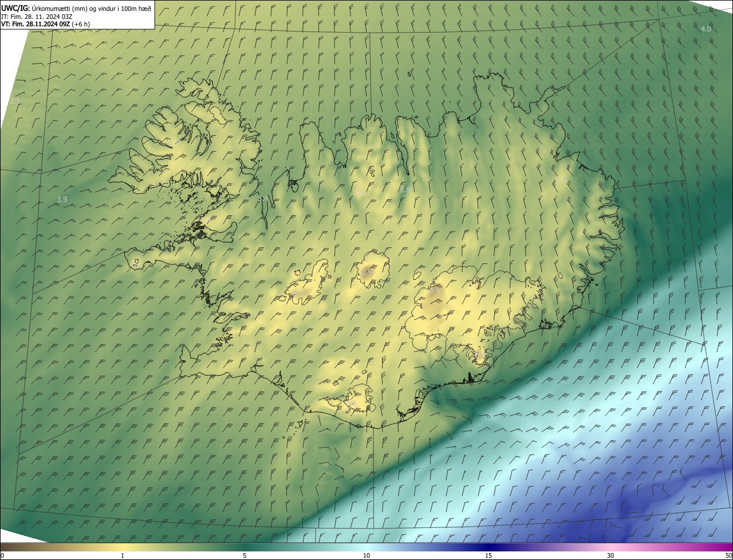733x560 pixels.
Task: Click the 4.0 value label on the map
Action: (x=706, y=29)
